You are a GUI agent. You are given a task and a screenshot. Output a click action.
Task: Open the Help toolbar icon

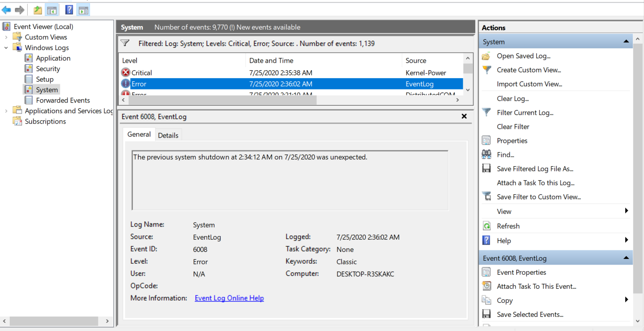pyautogui.click(x=69, y=10)
